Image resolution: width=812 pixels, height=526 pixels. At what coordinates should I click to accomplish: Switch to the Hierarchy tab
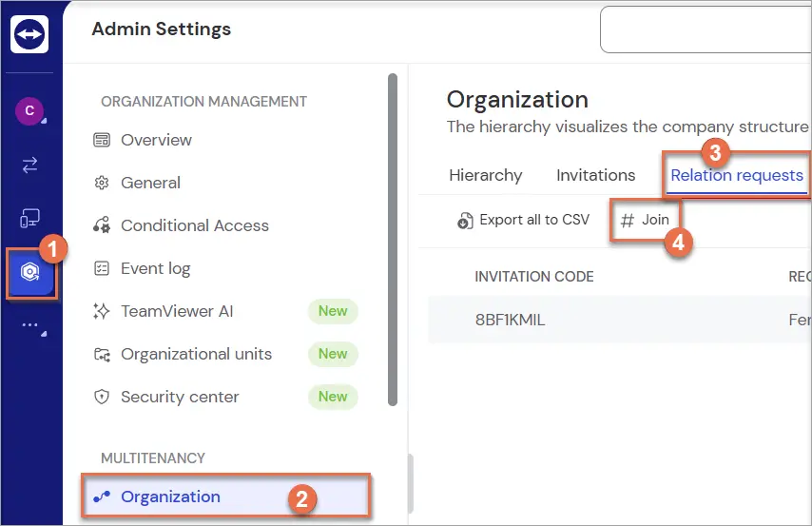pyautogui.click(x=486, y=175)
